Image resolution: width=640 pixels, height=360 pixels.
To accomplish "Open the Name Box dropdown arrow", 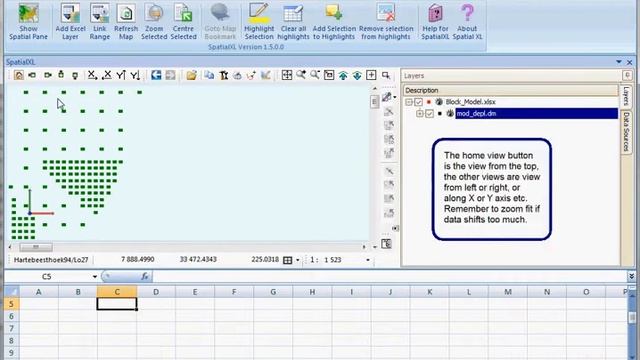I will click(95, 277).
